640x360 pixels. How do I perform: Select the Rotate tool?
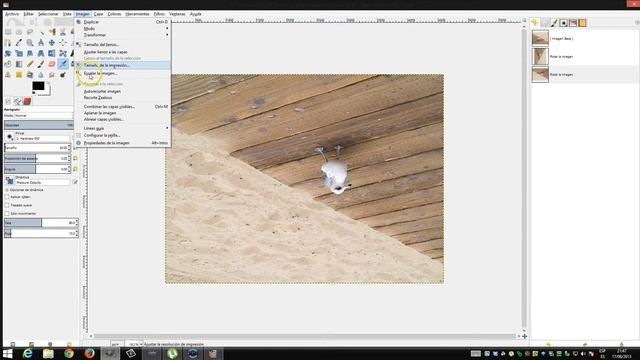[x=8, y=53]
